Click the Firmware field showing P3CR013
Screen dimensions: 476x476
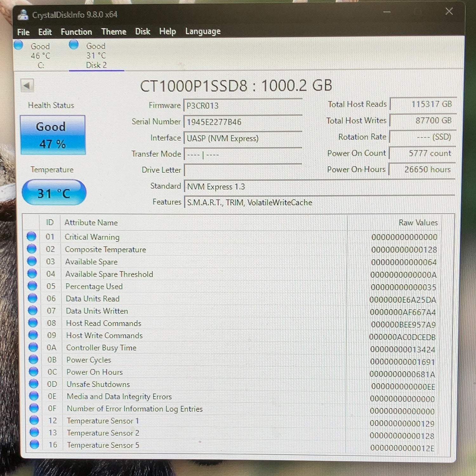243,105
